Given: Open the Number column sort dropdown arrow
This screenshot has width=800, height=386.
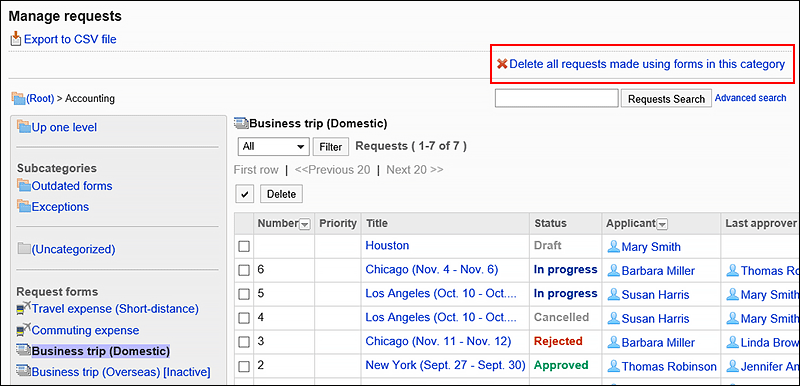Looking at the screenshot, I should click(x=304, y=224).
